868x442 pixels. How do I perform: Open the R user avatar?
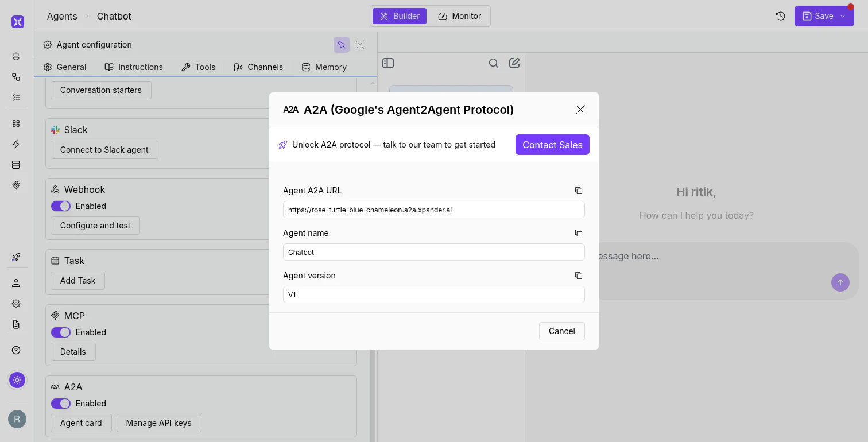pos(17,419)
